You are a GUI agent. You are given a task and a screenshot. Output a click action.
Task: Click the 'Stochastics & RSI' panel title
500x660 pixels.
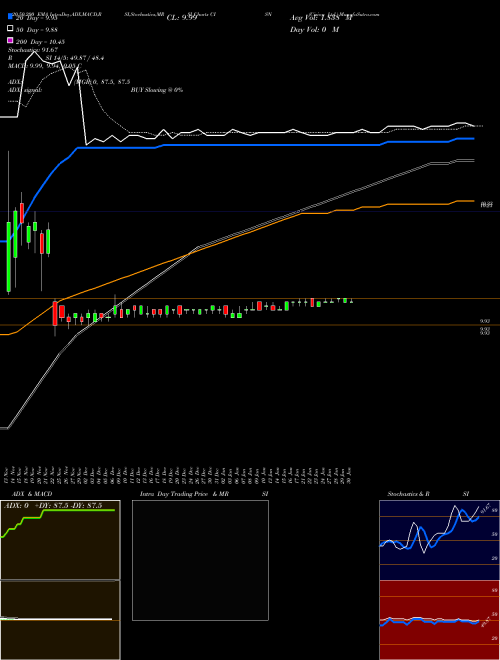428,494
